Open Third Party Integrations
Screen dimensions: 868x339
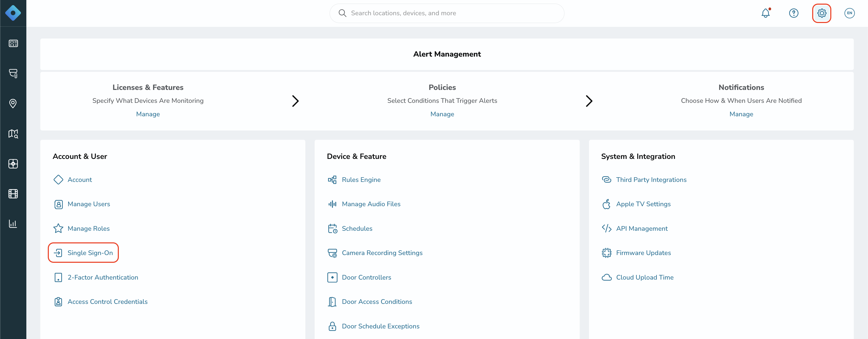click(651, 180)
